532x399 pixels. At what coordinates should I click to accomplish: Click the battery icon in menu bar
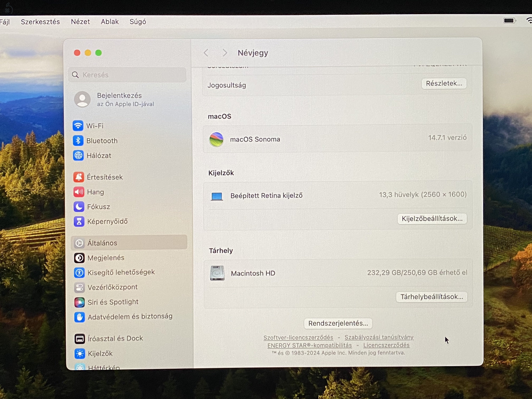tap(509, 21)
